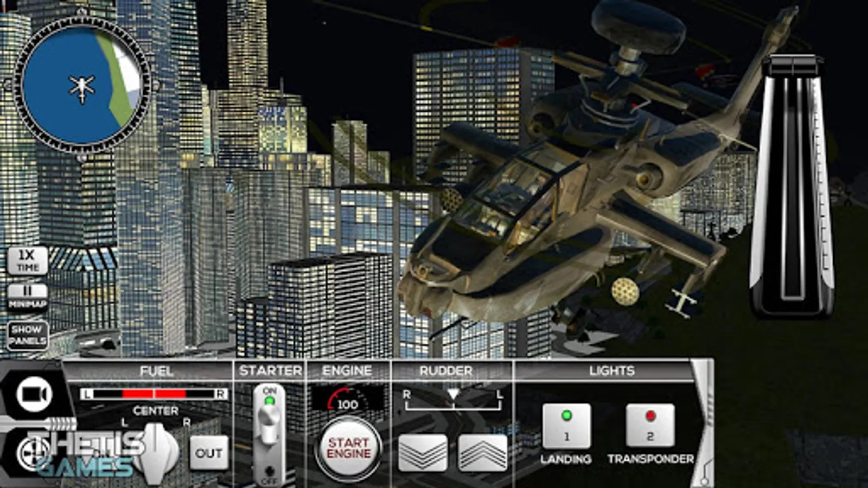Click the rudder position indicator scale

(453, 400)
